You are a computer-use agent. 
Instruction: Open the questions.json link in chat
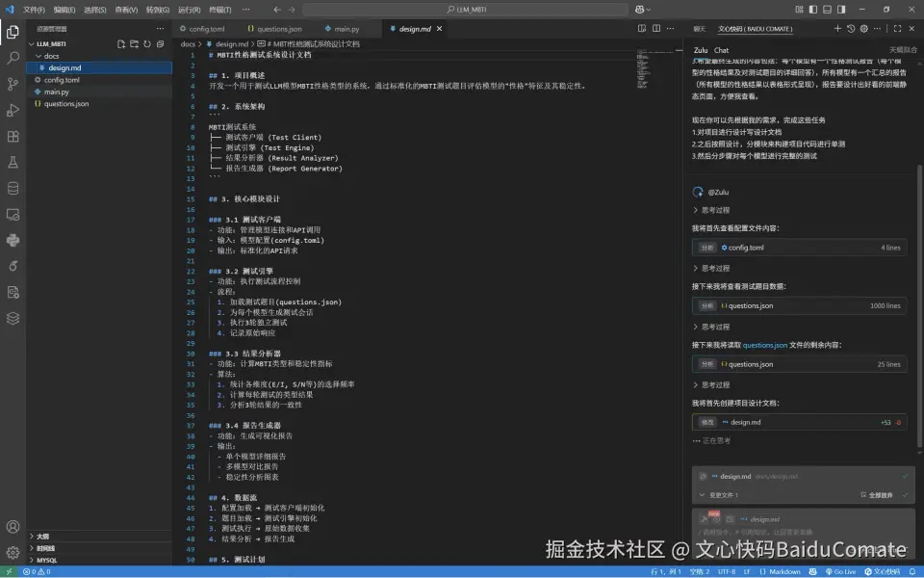coord(764,345)
